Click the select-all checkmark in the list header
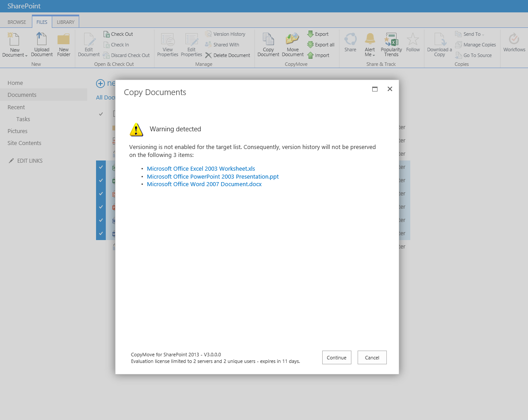528x420 pixels. 100,114
